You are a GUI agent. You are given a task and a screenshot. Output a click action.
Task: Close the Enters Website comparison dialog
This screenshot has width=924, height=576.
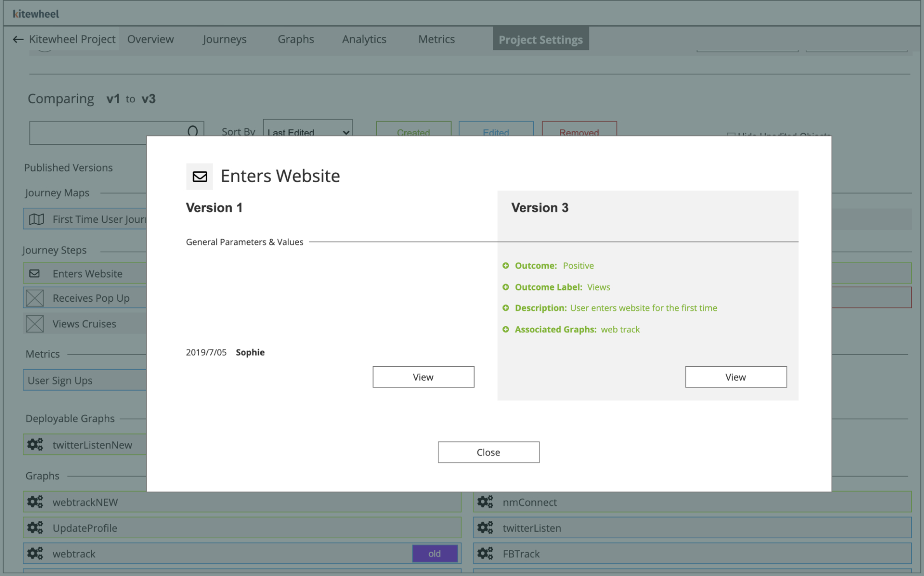coord(488,452)
